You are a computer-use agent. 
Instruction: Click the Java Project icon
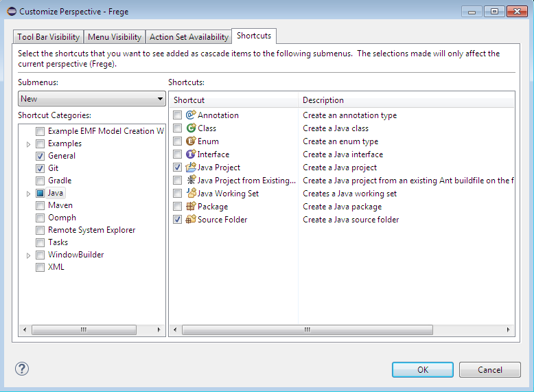(191, 168)
